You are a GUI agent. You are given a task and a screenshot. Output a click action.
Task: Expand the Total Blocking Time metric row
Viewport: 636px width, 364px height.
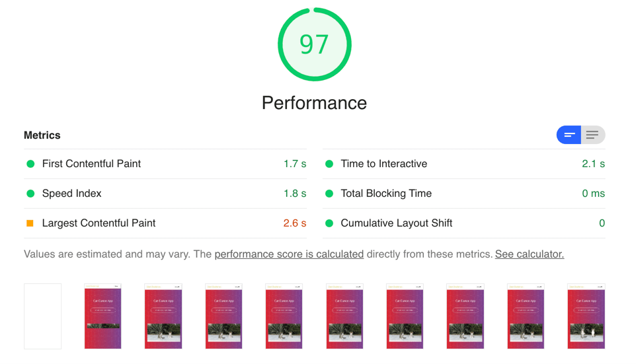coord(464,194)
